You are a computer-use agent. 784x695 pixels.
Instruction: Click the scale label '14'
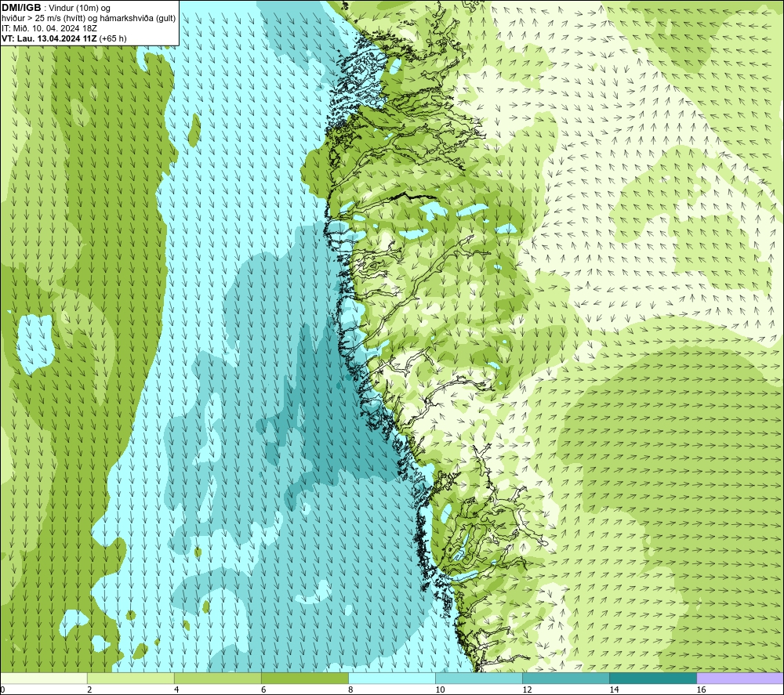tap(614, 690)
